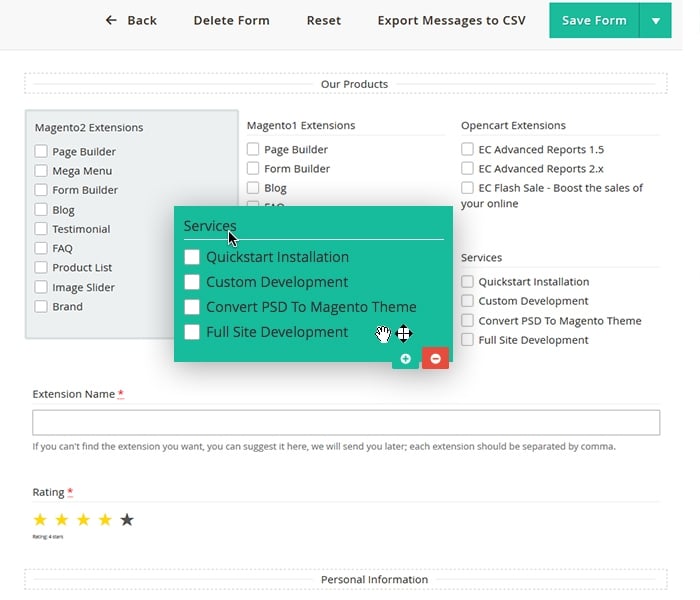The width and height of the screenshot is (700, 600).
Task: Check Form Builder under Magento2 Extensions
Action: click(41, 190)
